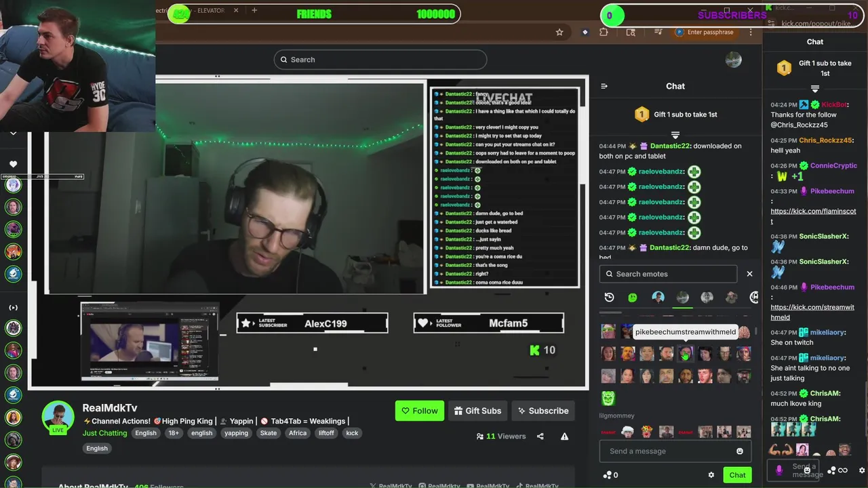Open the first followed channel avatar in the sidebar

click(x=13, y=184)
